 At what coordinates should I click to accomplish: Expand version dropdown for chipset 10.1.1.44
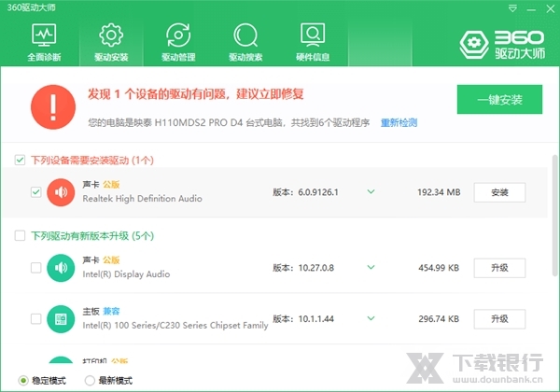(371, 318)
